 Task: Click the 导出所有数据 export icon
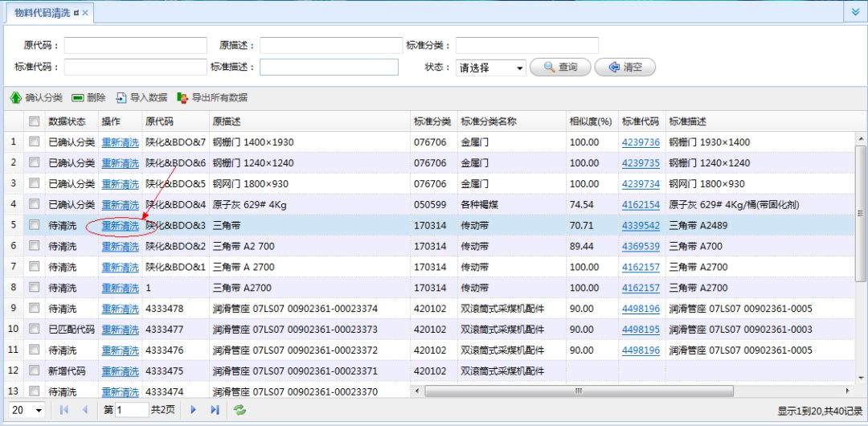(182, 98)
